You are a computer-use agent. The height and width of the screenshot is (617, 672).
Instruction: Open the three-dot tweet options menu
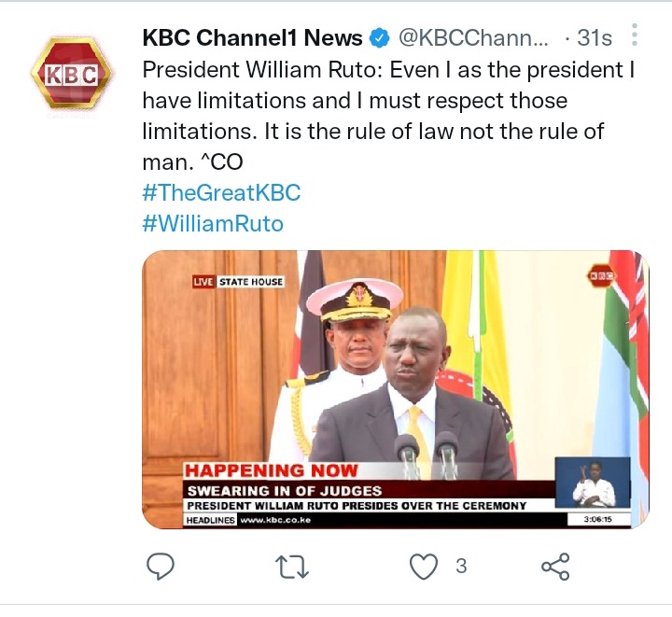635,35
